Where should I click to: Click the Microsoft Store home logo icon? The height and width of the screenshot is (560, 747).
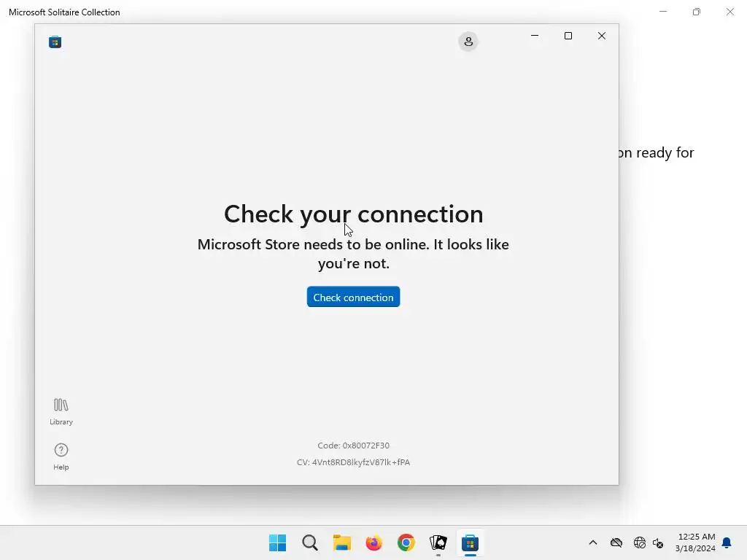tap(55, 42)
